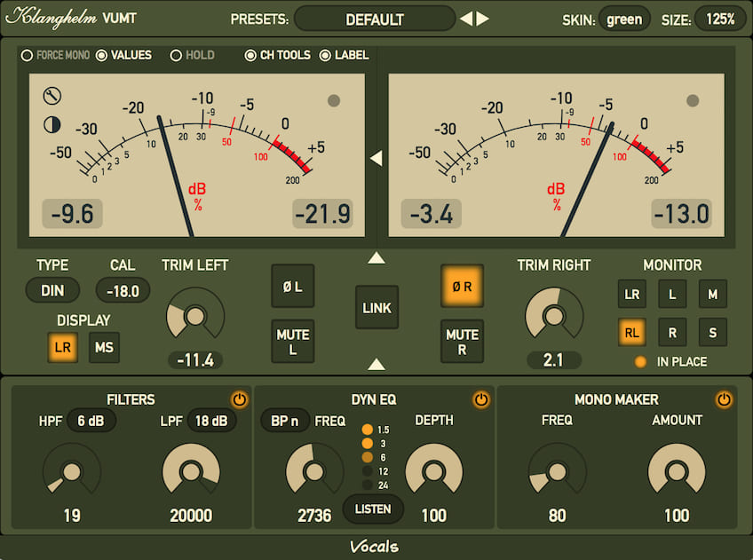The width and height of the screenshot is (753, 560).
Task: Set monitor to LR
Action: (x=632, y=294)
